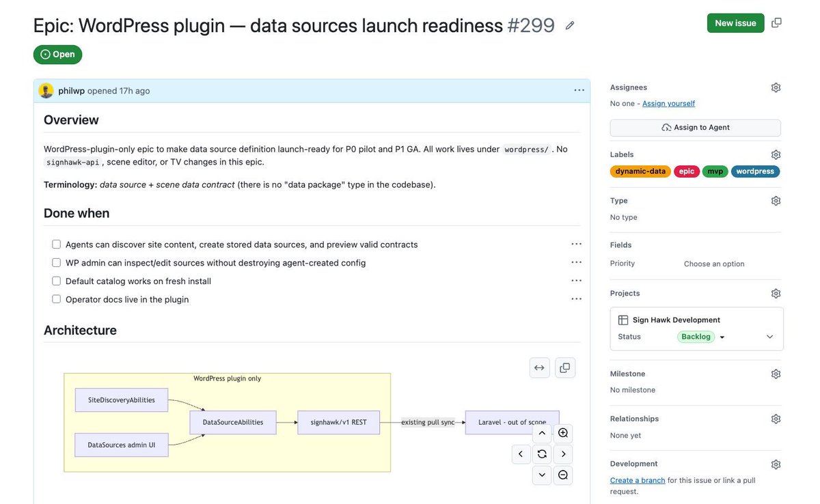Copy the mermaid diagram source
Image resolution: width=820 pixels, height=504 pixels.
(x=565, y=368)
